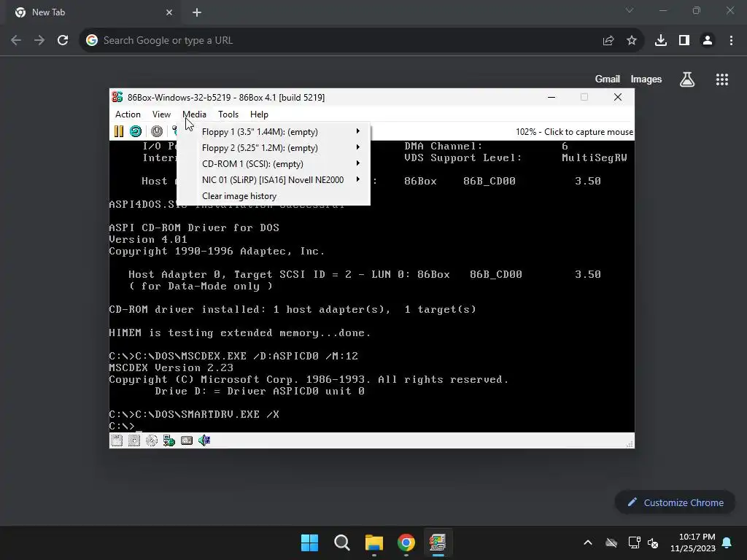This screenshot has width=747, height=560.
Task: Click the gray ACPI shutdown power icon
Action: [x=157, y=131]
